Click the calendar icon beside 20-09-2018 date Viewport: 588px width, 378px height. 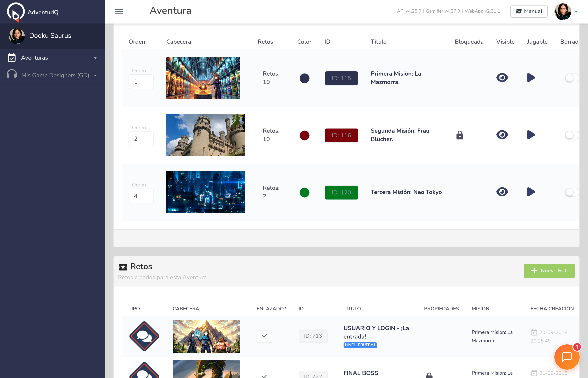point(534,332)
